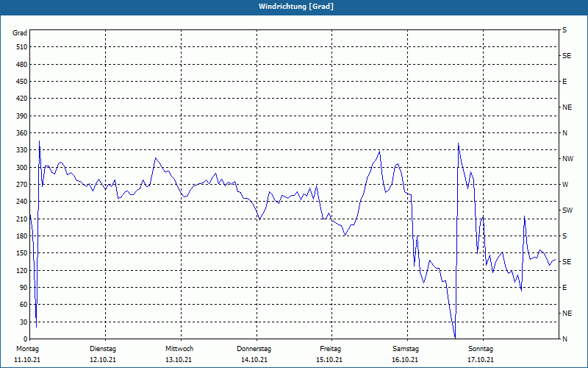Click the N compass label beside 0 baseline

(565, 339)
